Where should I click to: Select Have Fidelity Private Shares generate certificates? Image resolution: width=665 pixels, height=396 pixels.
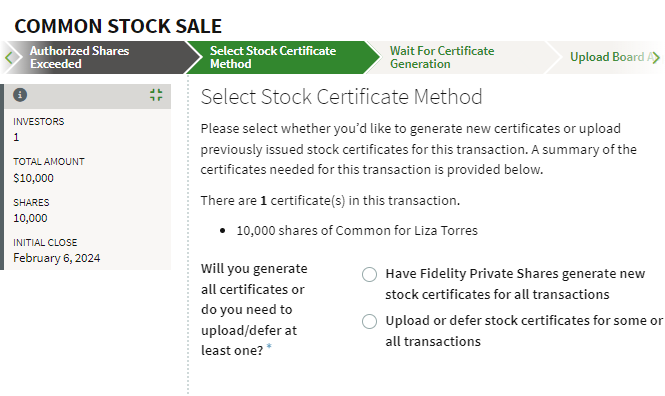[x=369, y=275]
